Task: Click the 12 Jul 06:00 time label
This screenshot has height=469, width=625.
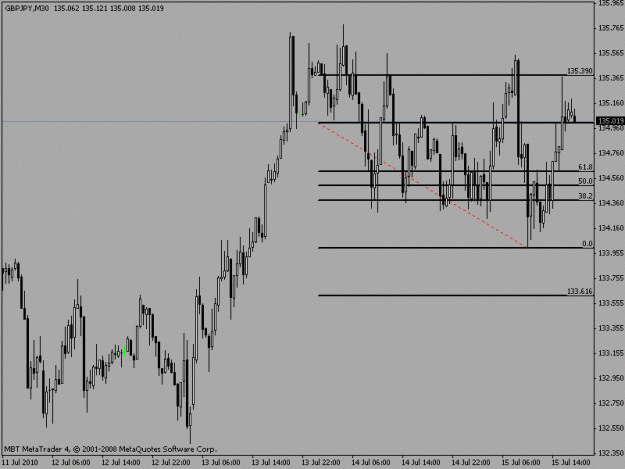Action: [x=71, y=462]
